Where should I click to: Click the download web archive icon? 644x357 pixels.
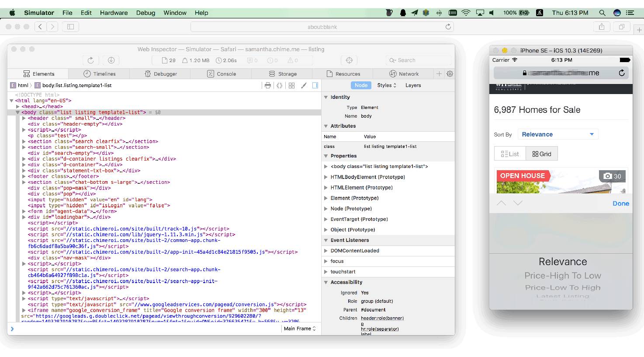[111, 60]
